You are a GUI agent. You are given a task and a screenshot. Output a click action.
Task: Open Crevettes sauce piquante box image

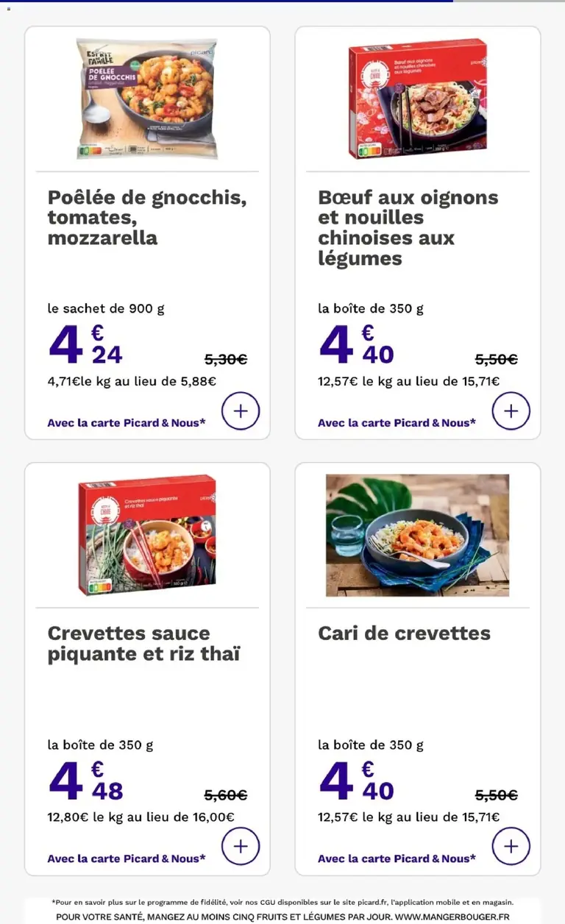click(147, 535)
